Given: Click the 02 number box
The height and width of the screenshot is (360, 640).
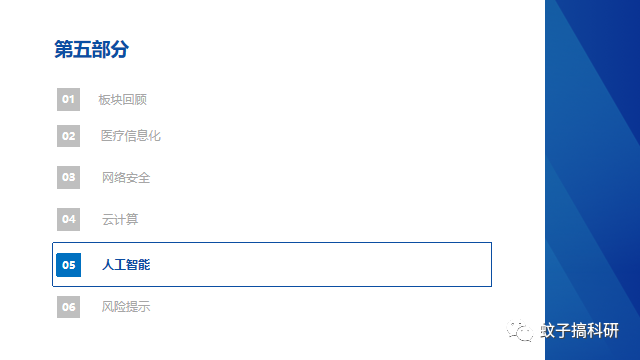Looking at the screenshot, I should (68, 136).
